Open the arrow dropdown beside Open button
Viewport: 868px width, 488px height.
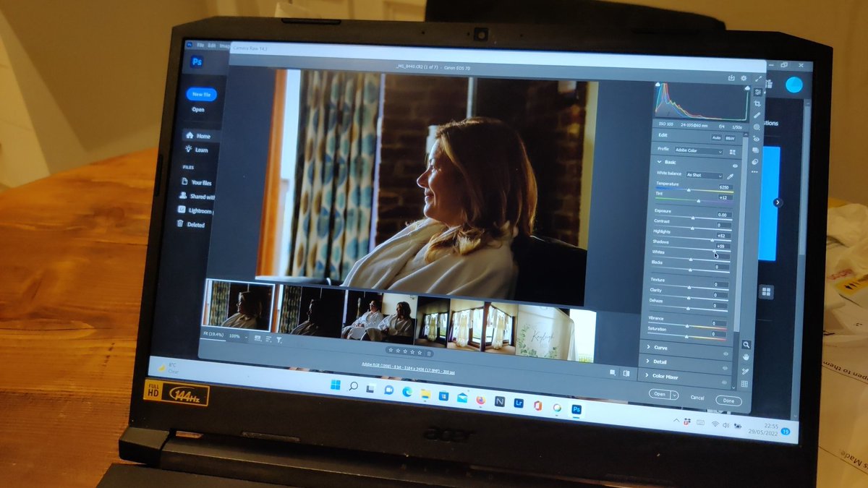point(674,395)
